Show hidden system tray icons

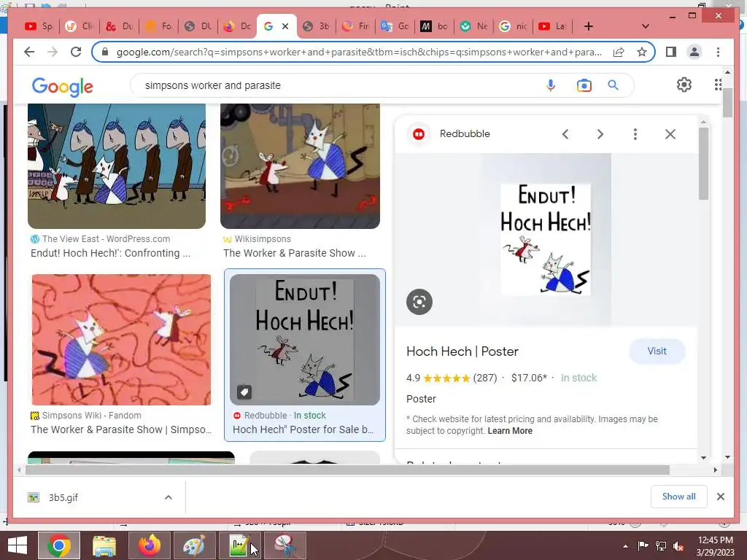(625, 546)
